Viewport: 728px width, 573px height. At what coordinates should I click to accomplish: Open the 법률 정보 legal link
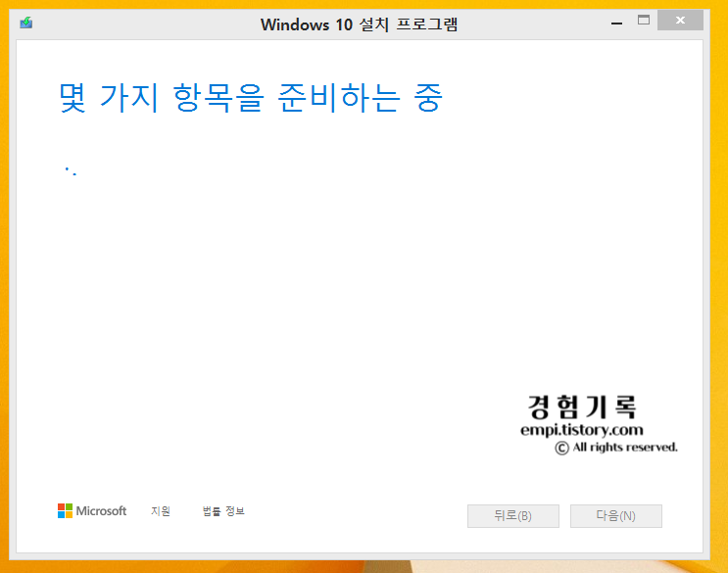(x=223, y=511)
